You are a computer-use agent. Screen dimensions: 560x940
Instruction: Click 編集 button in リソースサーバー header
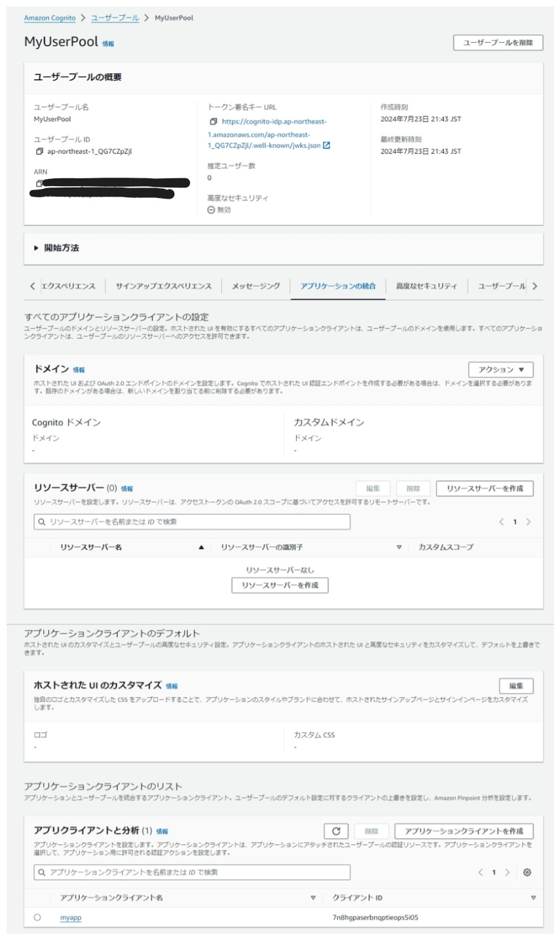tap(373, 488)
